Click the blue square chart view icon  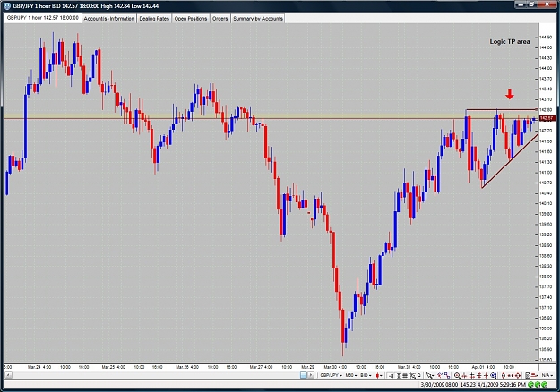pos(303,375)
